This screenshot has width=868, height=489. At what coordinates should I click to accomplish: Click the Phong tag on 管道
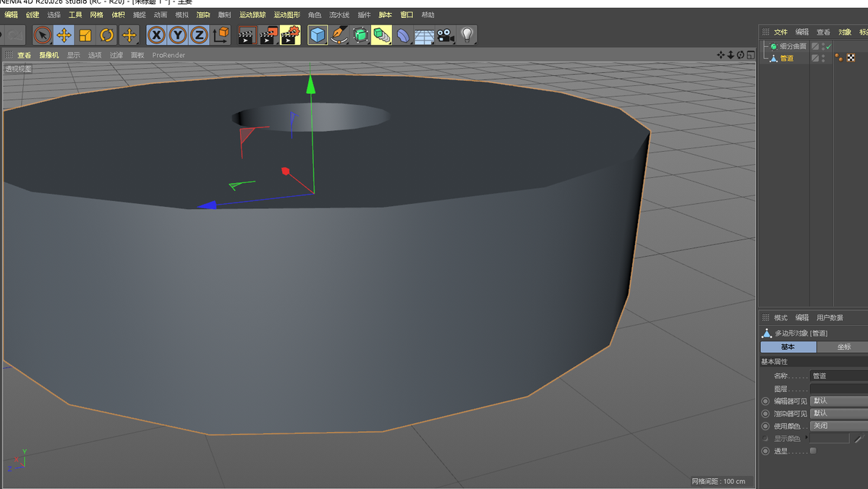(x=839, y=58)
